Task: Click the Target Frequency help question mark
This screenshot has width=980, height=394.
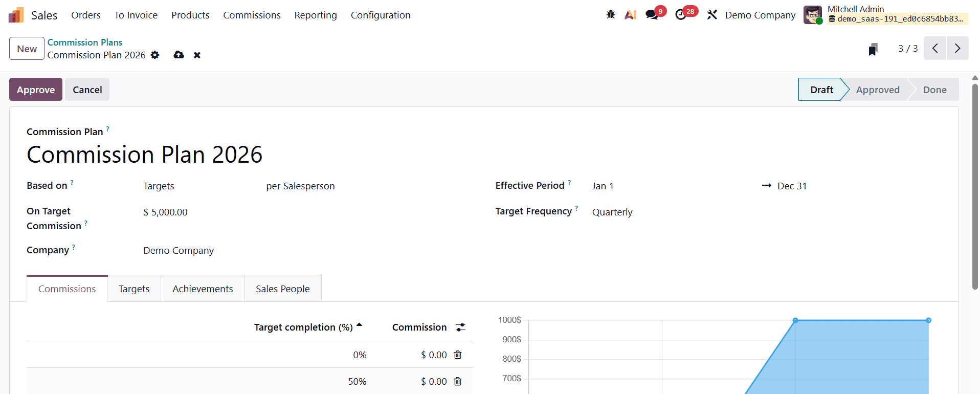Action: [x=576, y=208]
